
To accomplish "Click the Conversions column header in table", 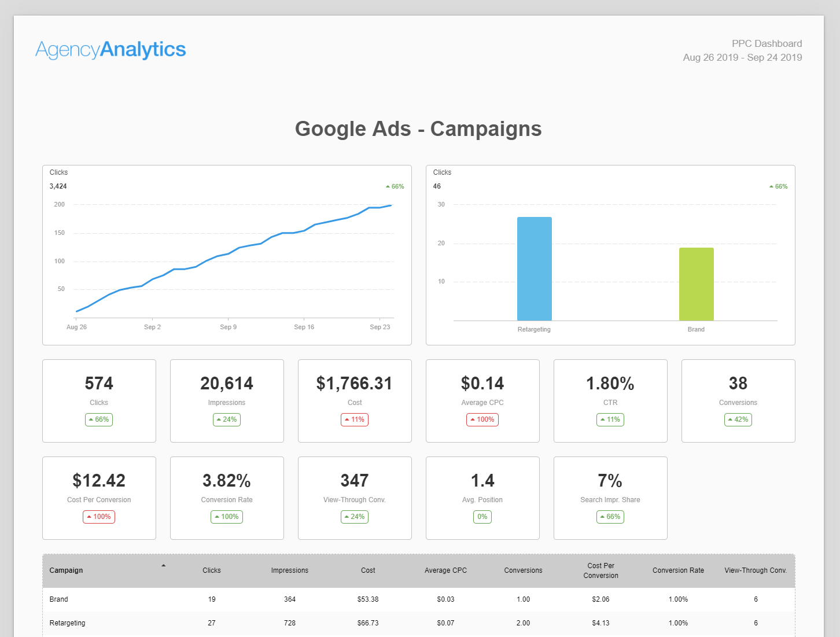I will pos(523,570).
